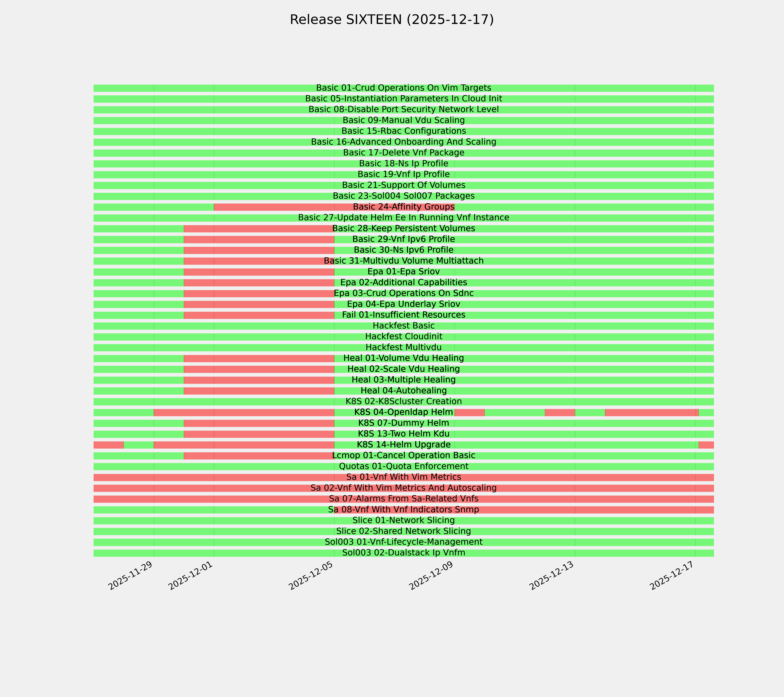The width and height of the screenshot is (784, 697).
Task: Click the "K8S 14-Helm Upgrade" bar label
Action: 403,445
